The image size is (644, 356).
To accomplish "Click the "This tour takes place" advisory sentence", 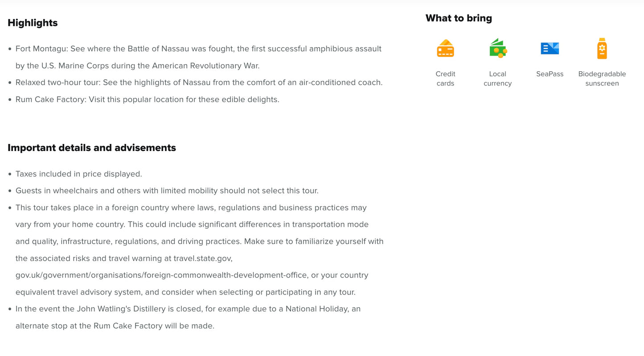I will [191, 208].
